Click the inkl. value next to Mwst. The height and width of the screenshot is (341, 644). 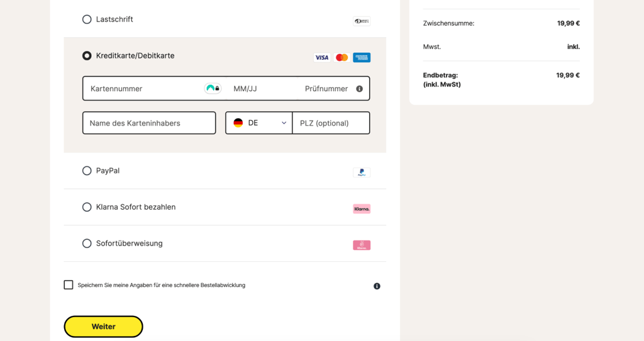pyautogui.click(x=574, y=46)
